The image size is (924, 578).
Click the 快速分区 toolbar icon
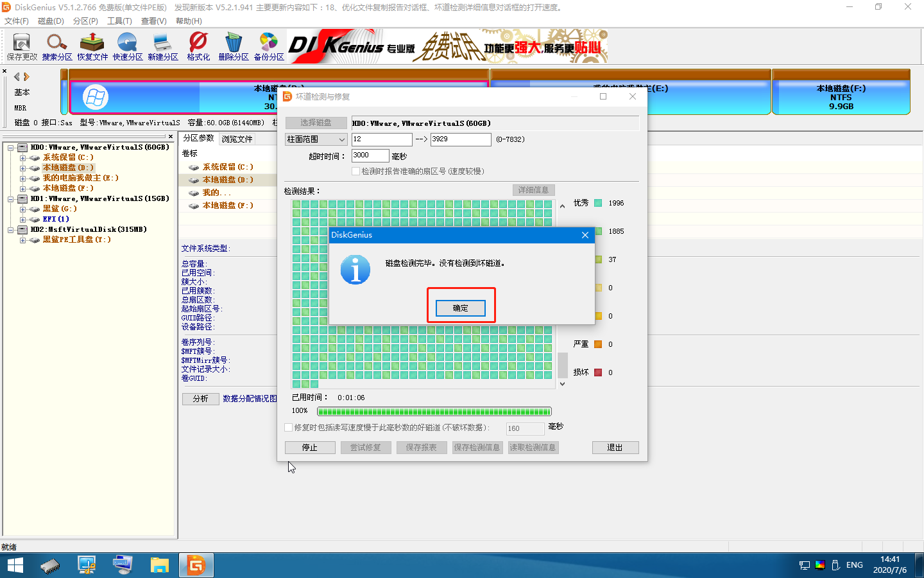pyautogui.click(x=128, y=47)
